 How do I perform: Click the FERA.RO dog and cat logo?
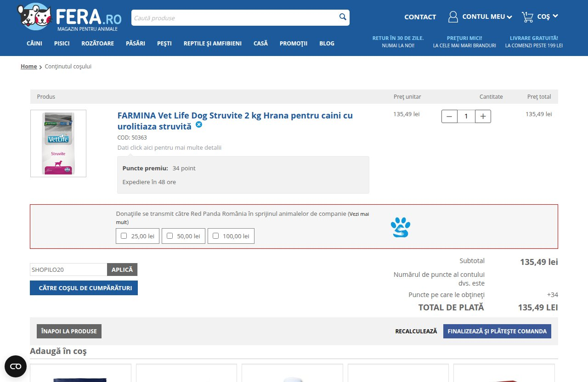[69, 17]
